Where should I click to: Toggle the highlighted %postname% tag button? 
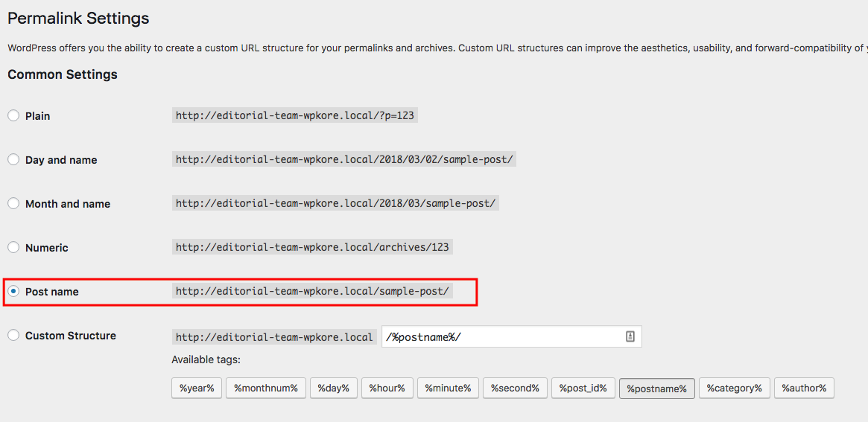point(656,389)
